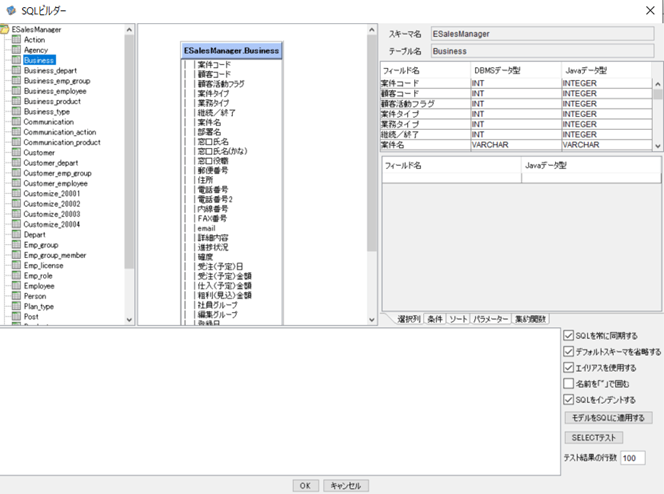Click the Customize_20001 table icon
The image size is (664, 494).
(x=17, y=193)
